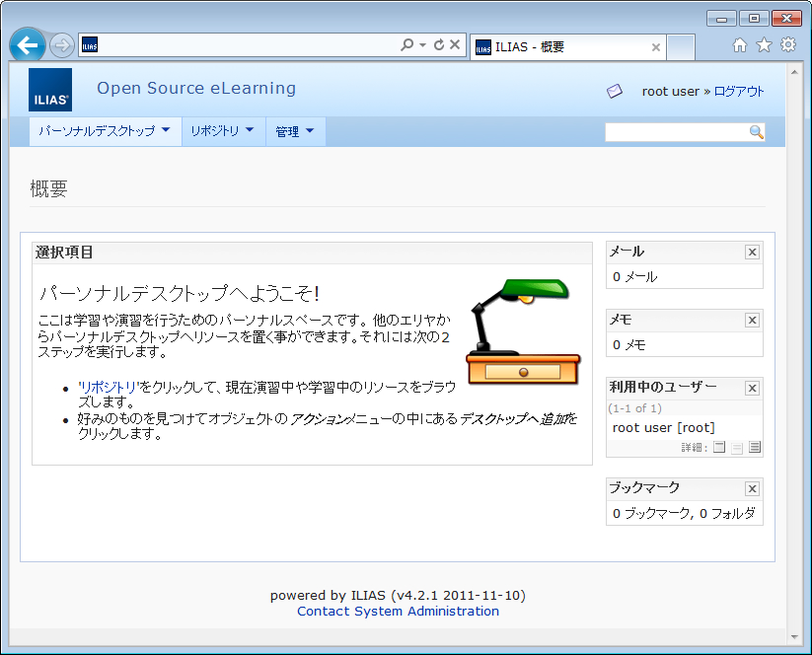
Task: Click the search magnifier icon
Action: click(x=757, y=132)
